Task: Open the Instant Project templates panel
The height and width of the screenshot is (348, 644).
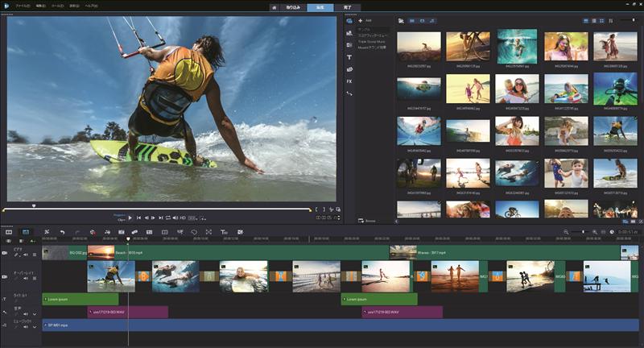Action: [349, 33]
